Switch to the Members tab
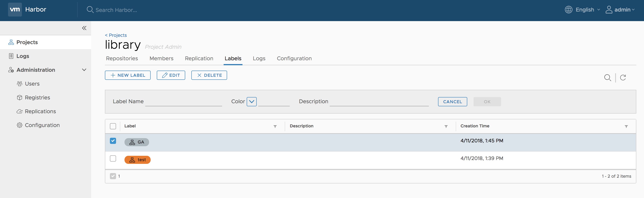Image resolution: width=644 pixels, height=198 pixels. point(161,59)
